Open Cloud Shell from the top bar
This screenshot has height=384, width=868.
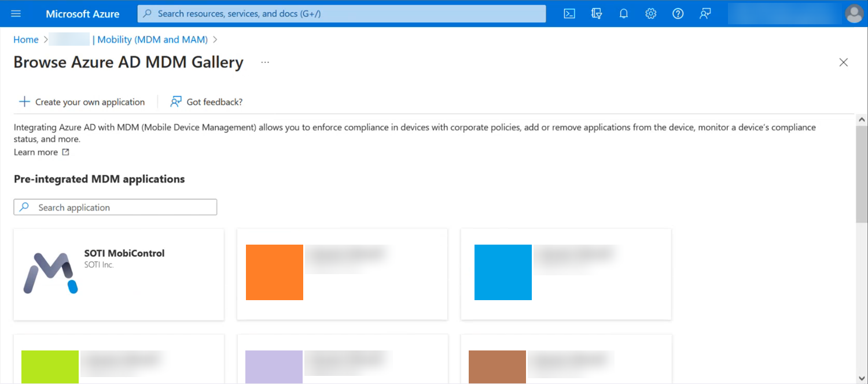[x=569, y=13]
